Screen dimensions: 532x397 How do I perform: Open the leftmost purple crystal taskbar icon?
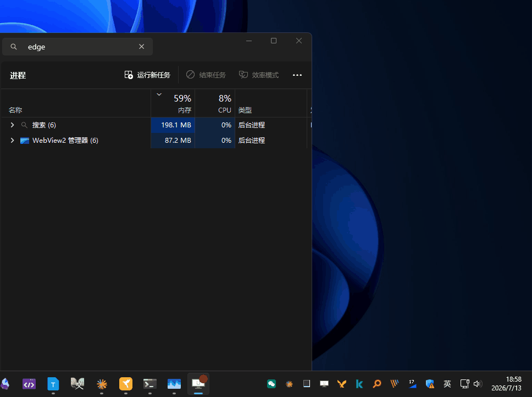[x=5, y=384]
